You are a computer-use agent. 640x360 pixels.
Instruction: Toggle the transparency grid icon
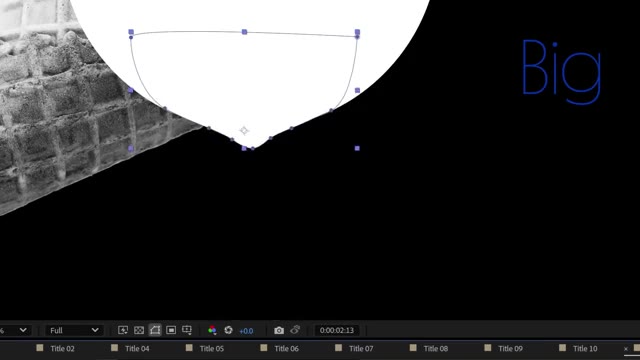139,330
